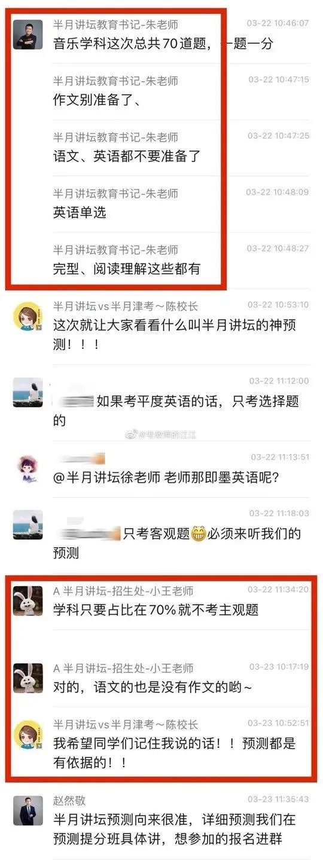This screenshot has height=868, width=323.
Task: Select the 英语单选 message
Action: click(x=80, y=212)
